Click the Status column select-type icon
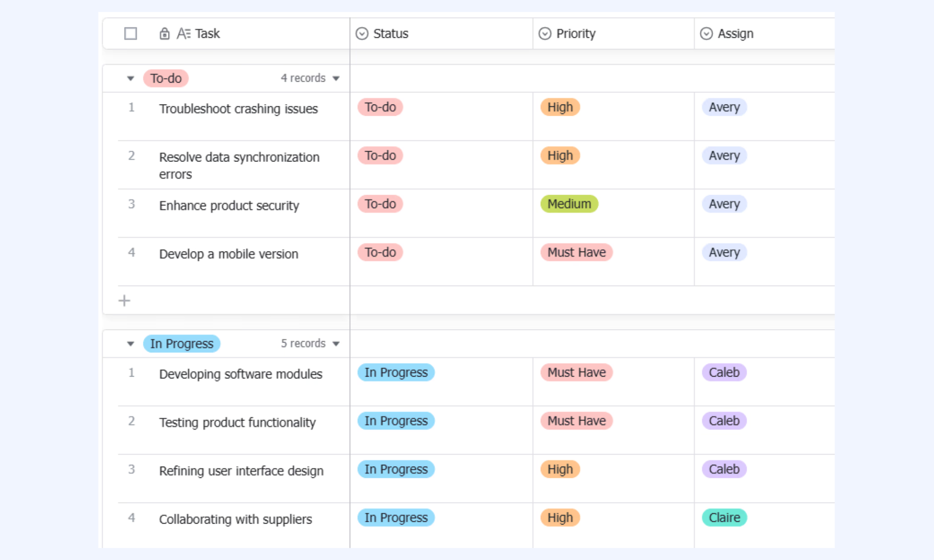Image resolution: width=934 pixels, height=560 pixels. point(362,34)
